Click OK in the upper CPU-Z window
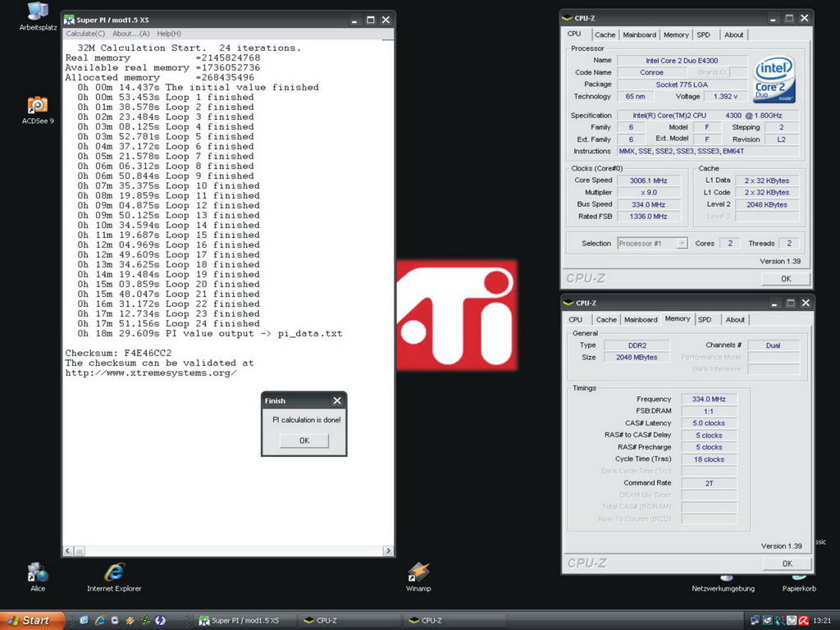Image resolution: width=840 pixels, height=630 pixels. tap(785, 279)
